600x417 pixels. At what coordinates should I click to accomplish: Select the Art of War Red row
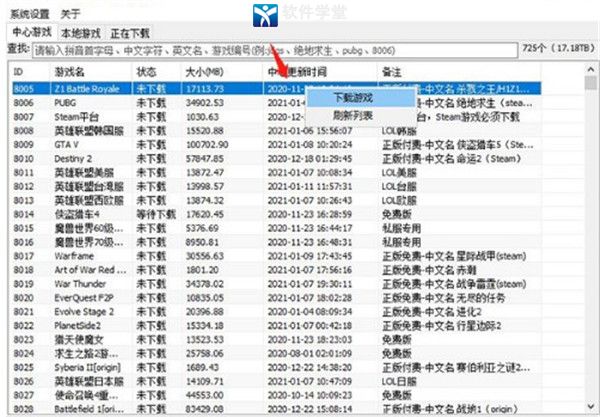point(276,270)
